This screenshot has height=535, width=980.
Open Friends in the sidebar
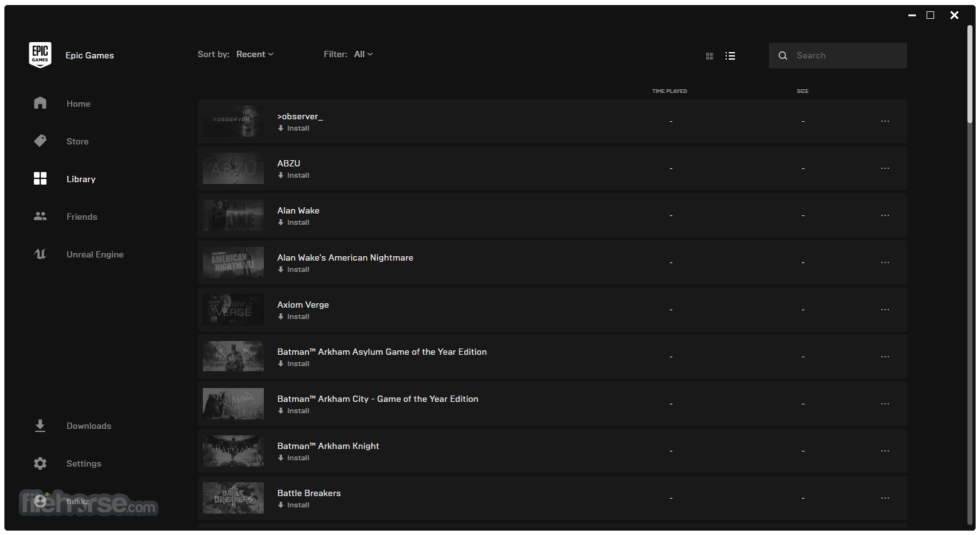[82, 217]
